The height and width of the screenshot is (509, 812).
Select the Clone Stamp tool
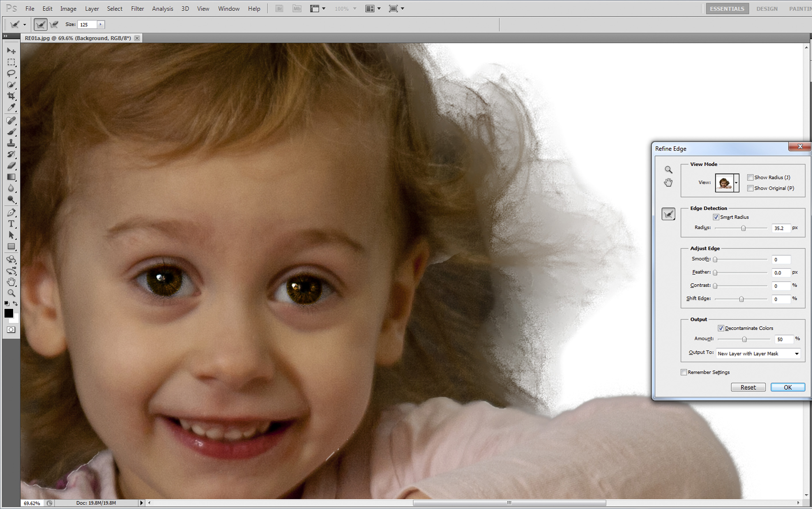point(12,143)
